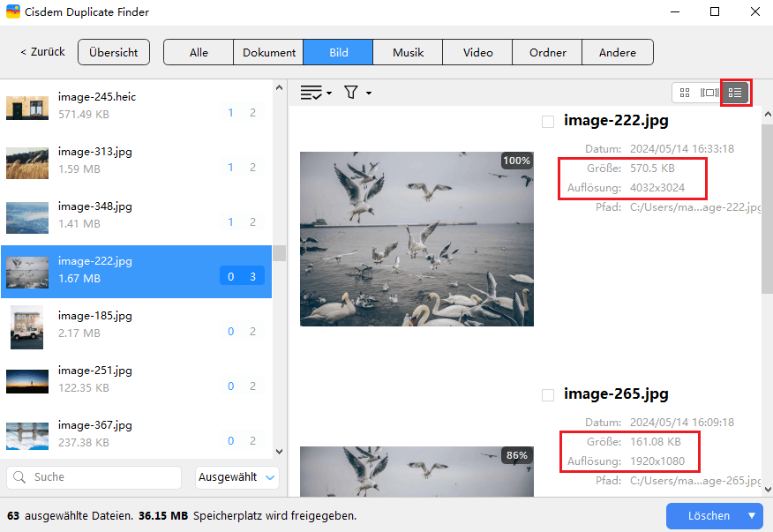Click the 4032x3024 resolution value
Image resolution: width=773 pixels, height=532 pixels.
click(x=657, y=188)
